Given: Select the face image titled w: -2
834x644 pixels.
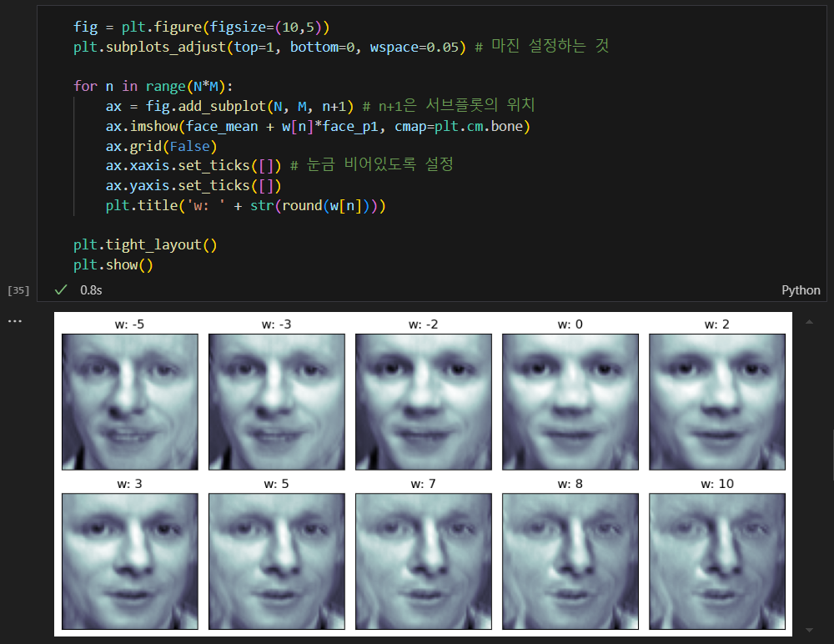Looking at the screenshot, I should pyautogui.click(x=424, y=402).
